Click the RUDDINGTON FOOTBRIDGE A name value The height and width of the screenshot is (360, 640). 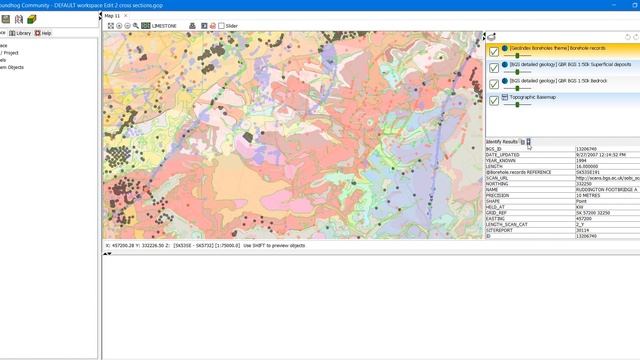[x=607, y=190]
